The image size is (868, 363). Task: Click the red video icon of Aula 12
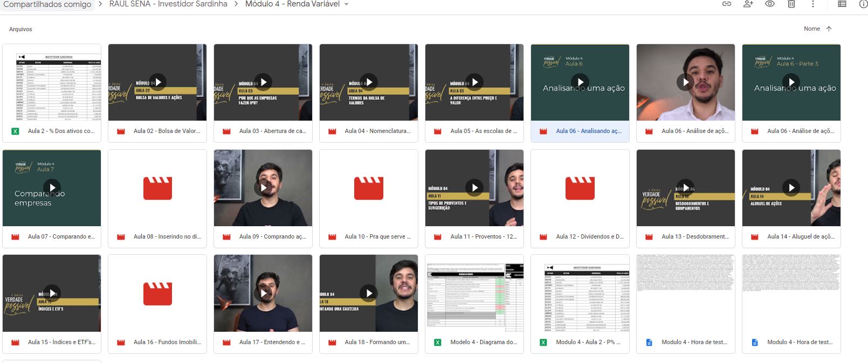click(x=580, y=189)
